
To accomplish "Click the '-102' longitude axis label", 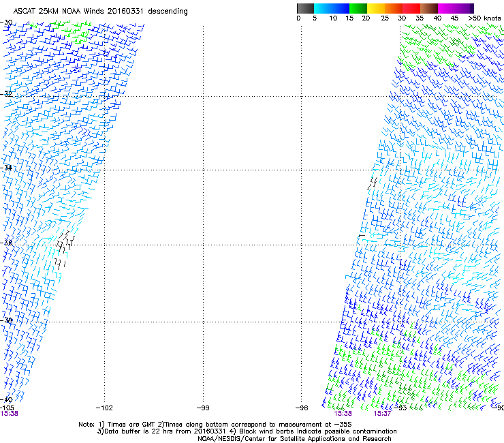I will click(x=104, y=408).
